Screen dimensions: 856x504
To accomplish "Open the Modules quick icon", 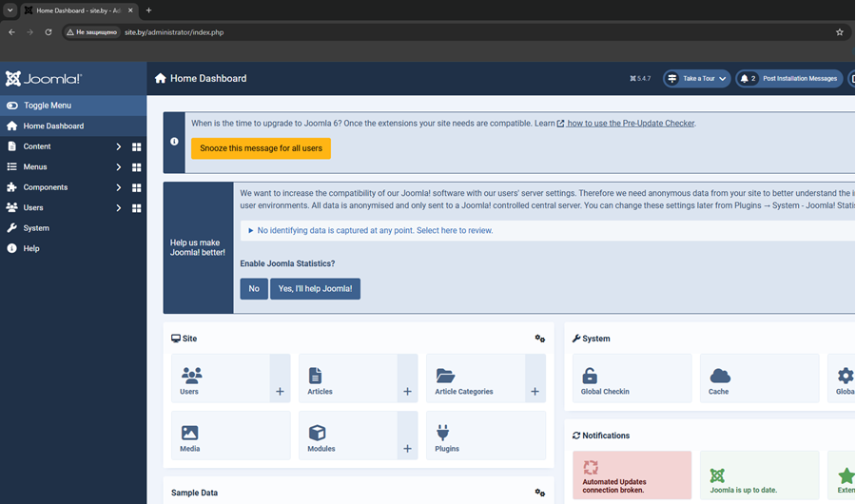I will [348, 436].
